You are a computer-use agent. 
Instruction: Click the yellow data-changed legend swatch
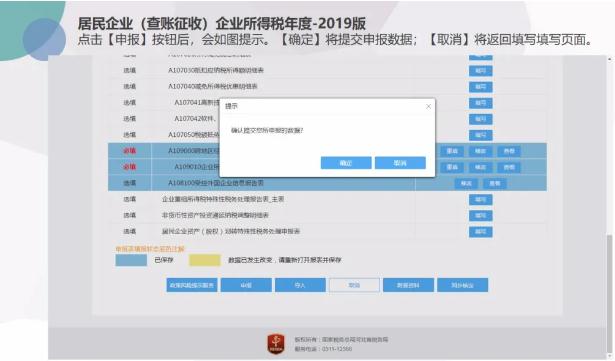point(205,260)
